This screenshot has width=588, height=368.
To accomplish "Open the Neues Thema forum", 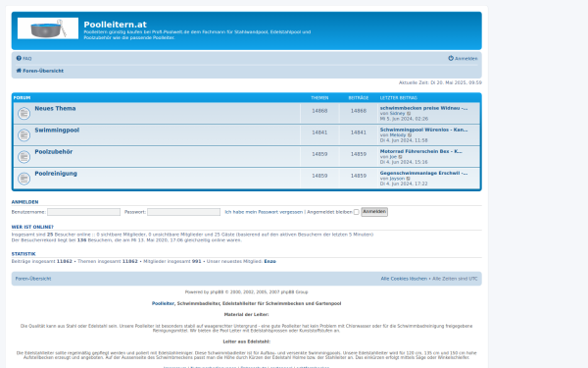I will pos(55,108).
